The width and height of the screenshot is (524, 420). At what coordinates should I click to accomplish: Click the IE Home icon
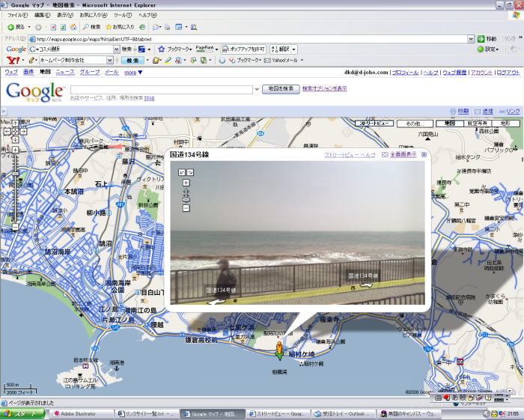(73, 28)
